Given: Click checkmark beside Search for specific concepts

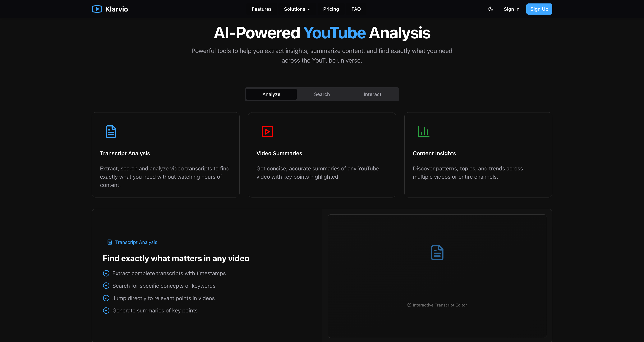Looking at the screenshot, I should (x=106, y=286).
